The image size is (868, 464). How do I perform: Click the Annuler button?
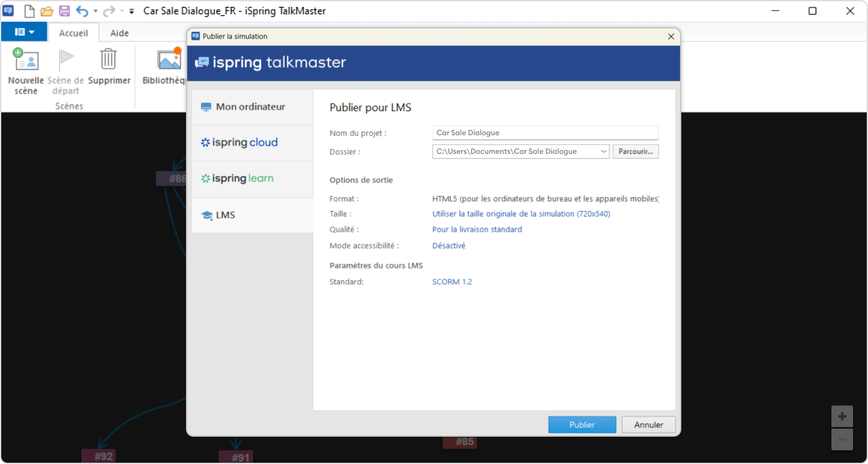pyautogui.click(x=649, y=425)
